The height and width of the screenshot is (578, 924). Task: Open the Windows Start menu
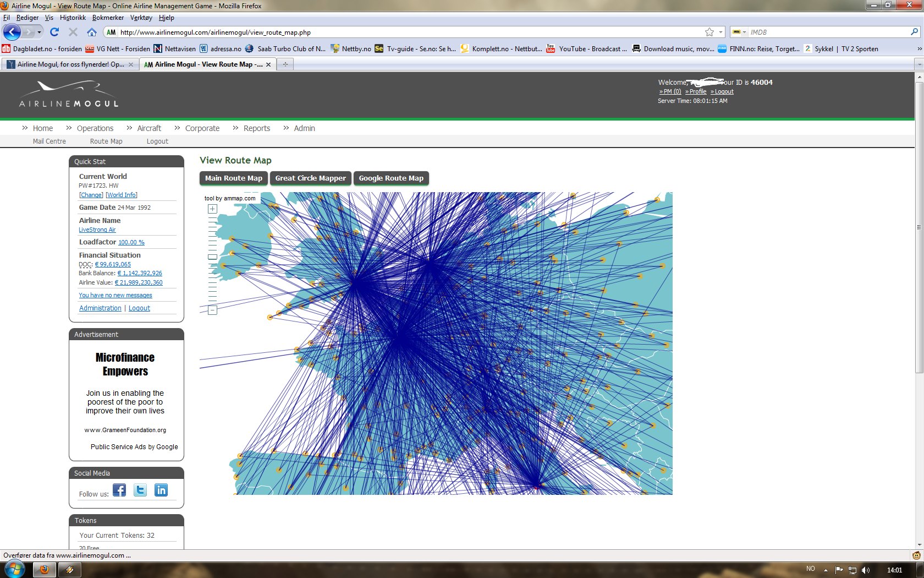(x=15, y=569)
